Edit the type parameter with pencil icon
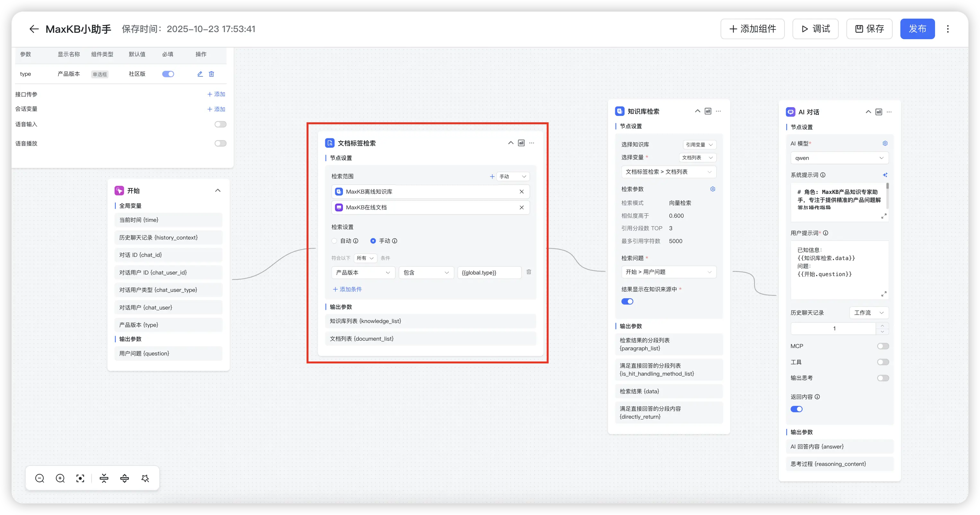 (200, 74)
